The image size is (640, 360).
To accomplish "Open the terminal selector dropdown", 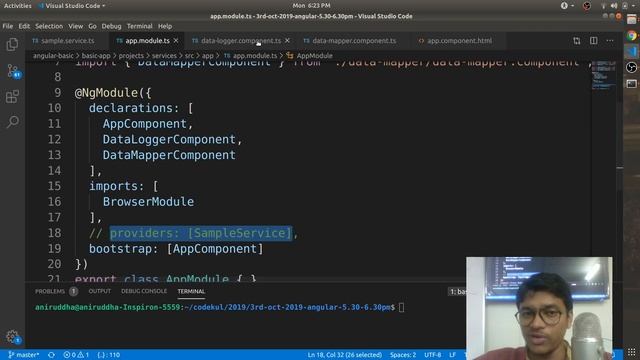I will (458, 291).
